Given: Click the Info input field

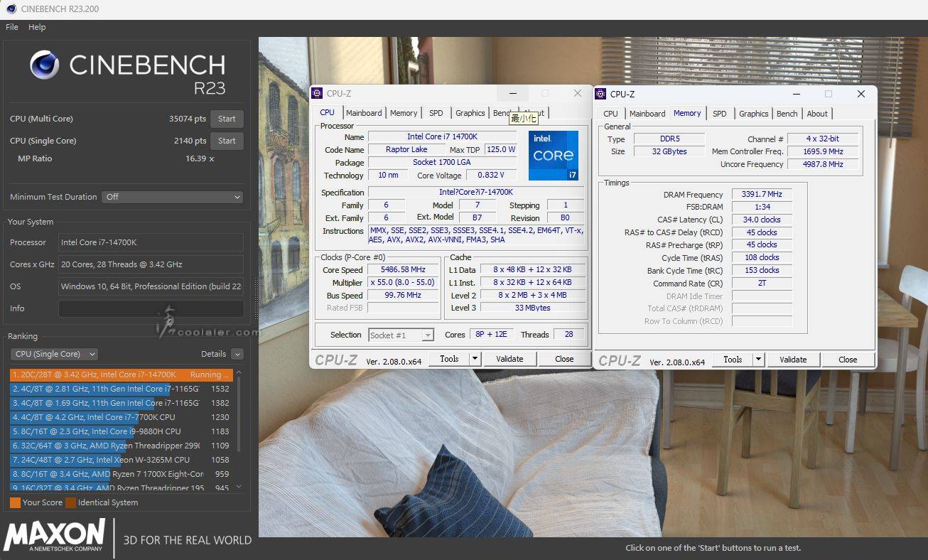Looking at the screenshot, I should click(x=151, y=308).
